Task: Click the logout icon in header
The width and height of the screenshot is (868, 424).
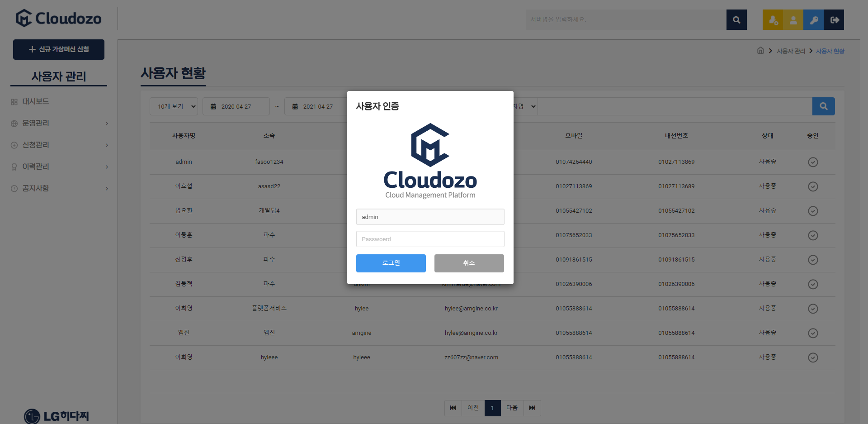Action: point(834,20)
